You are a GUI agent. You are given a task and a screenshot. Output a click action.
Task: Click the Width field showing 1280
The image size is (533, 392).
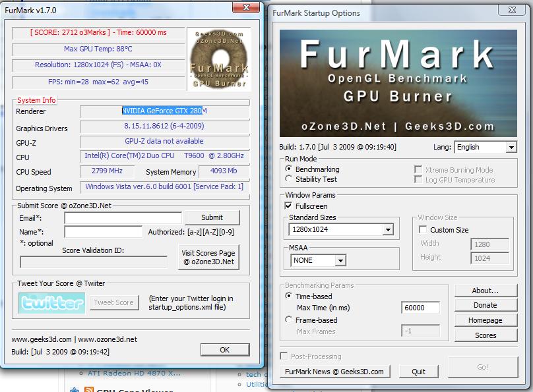pyautogui.click(x=490, y=244)
